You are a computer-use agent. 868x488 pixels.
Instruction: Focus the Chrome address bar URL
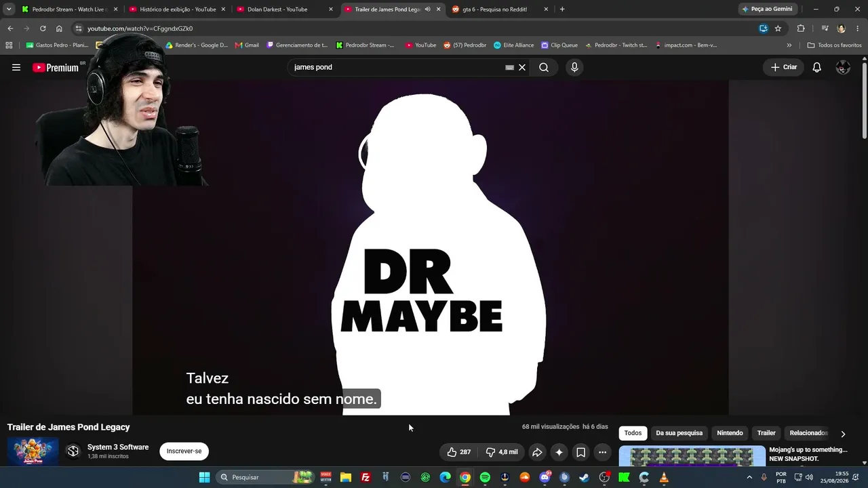140,28
